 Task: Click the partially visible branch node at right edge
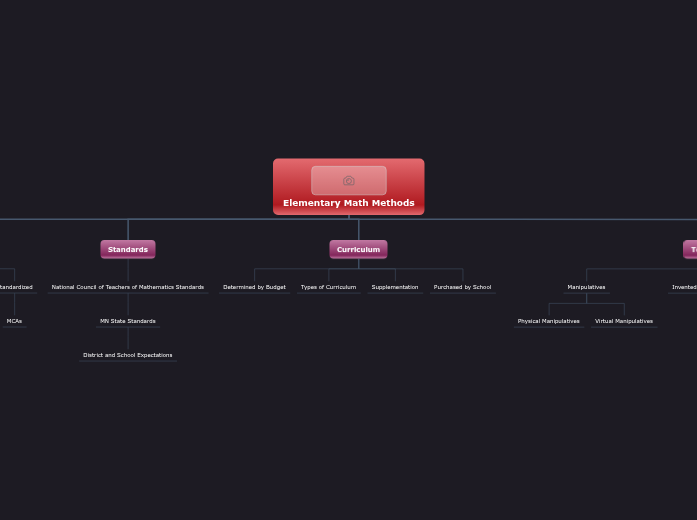pos(691,249)
